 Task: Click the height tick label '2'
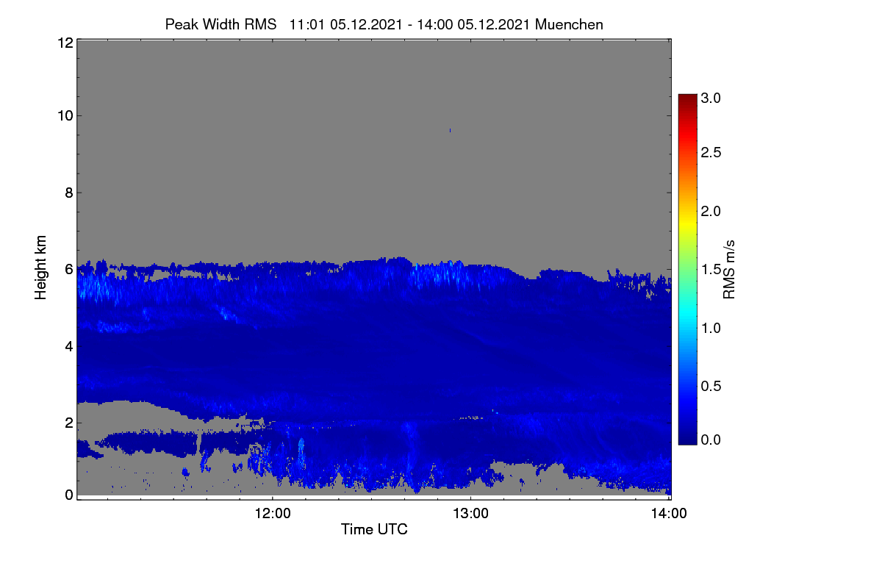[68, 423]
